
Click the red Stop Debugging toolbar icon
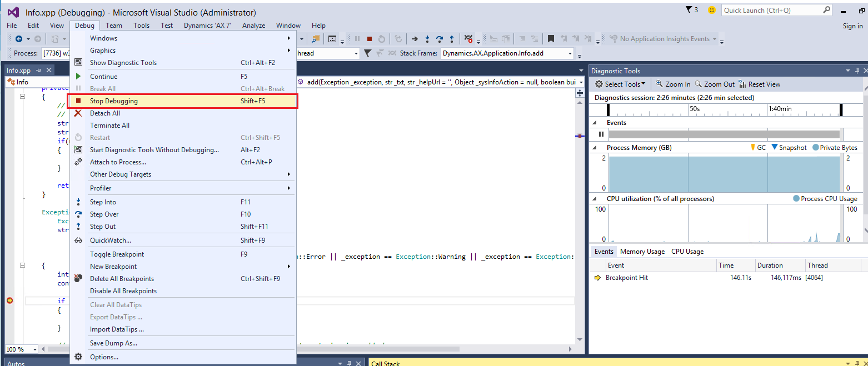(369, 39)
